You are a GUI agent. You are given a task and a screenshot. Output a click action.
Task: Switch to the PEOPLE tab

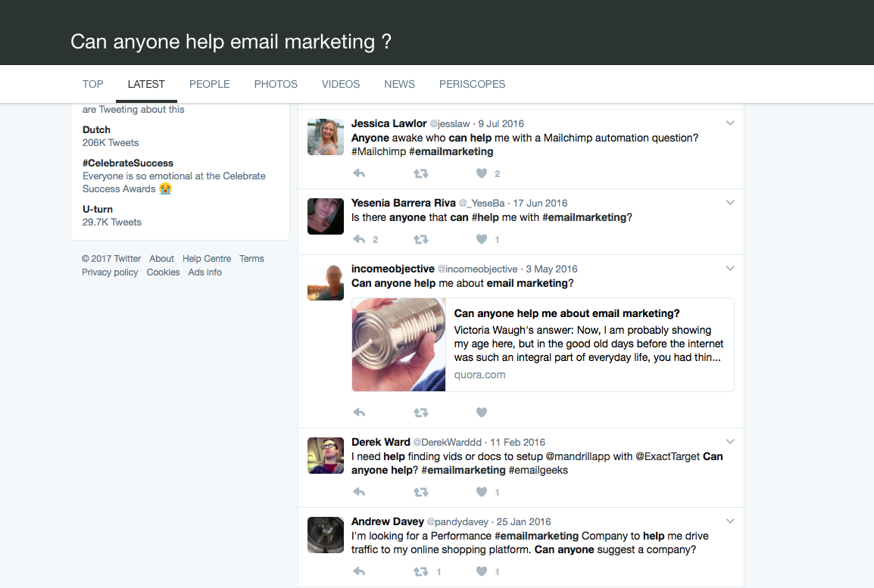coord(210,84)
